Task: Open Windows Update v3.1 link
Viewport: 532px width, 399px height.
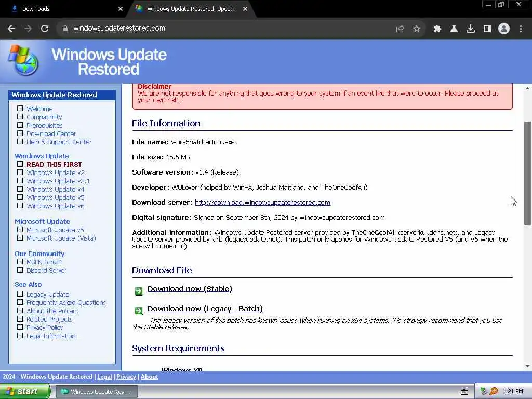Action: (58, 181)
